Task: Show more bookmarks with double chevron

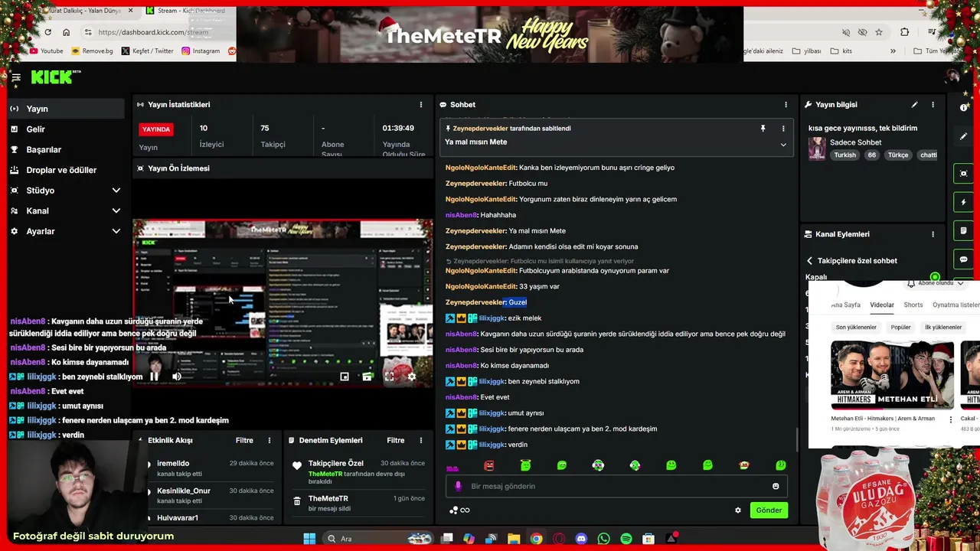Action: point(893,51)
